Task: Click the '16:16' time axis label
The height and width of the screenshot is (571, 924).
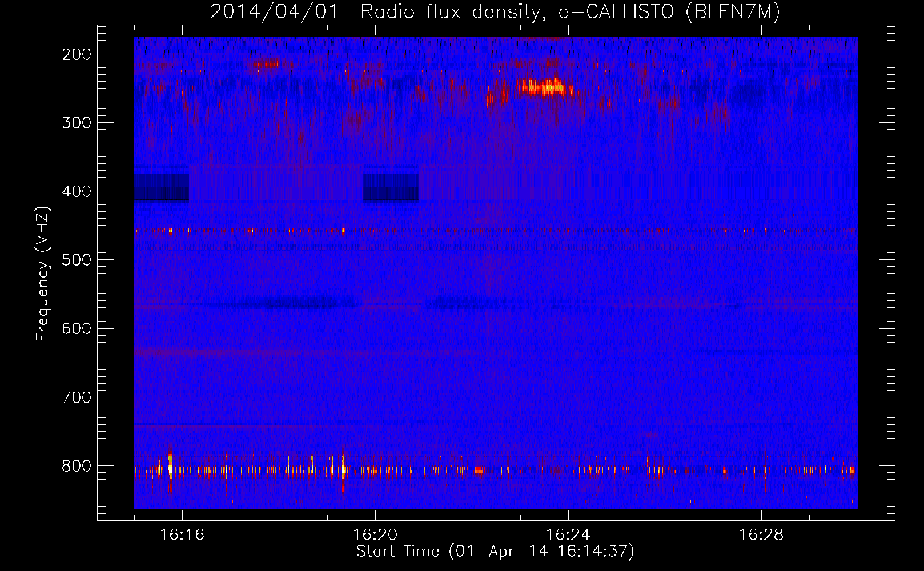Action: [182, 535]
